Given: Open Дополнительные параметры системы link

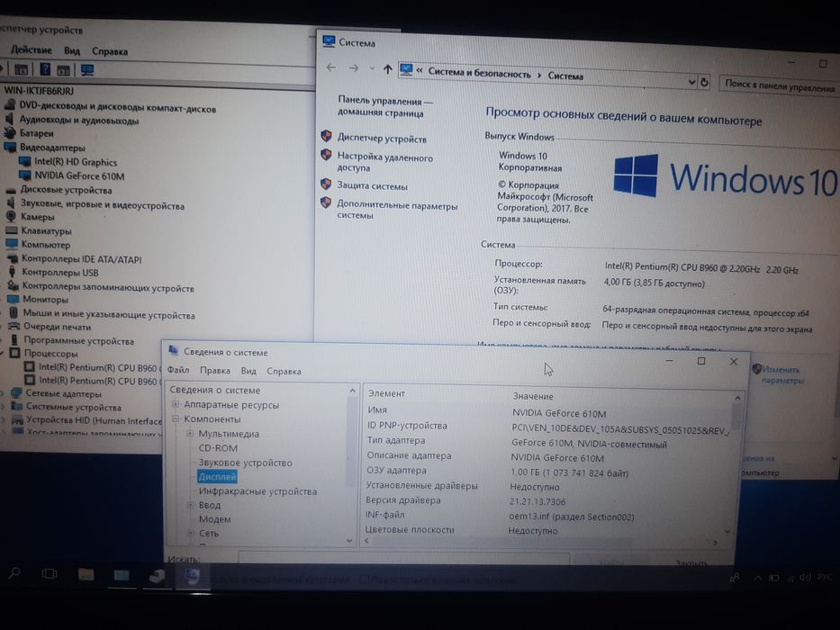Looking at the screenshot, I should pyautogui.click(x=396, y=210).
